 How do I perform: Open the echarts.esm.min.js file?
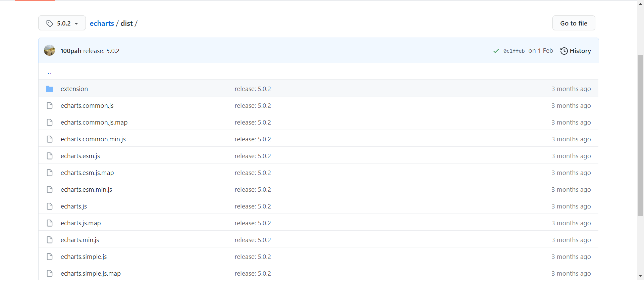point(86,190)
